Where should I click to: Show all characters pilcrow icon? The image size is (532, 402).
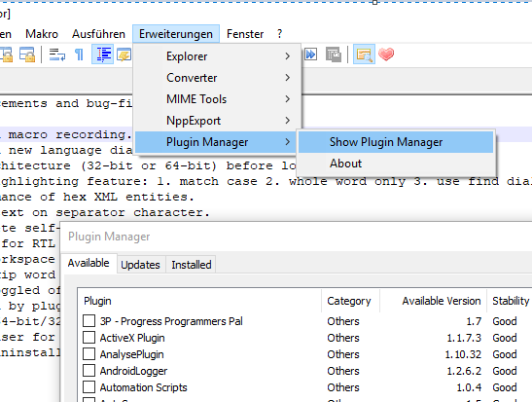click(79, 55)
